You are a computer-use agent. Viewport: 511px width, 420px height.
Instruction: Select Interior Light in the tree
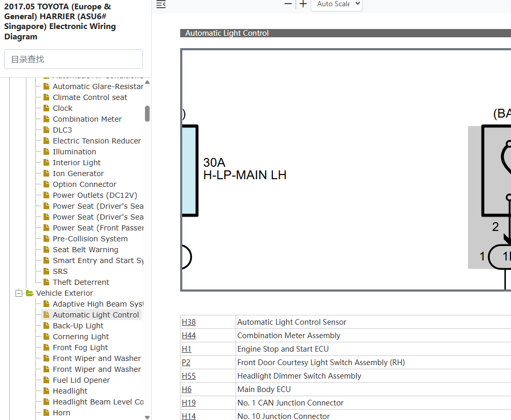tap(77, 163)
